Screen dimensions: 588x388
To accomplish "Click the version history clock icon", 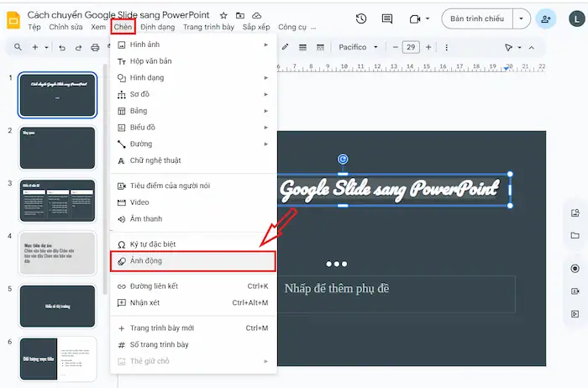I will pos(361,18).
